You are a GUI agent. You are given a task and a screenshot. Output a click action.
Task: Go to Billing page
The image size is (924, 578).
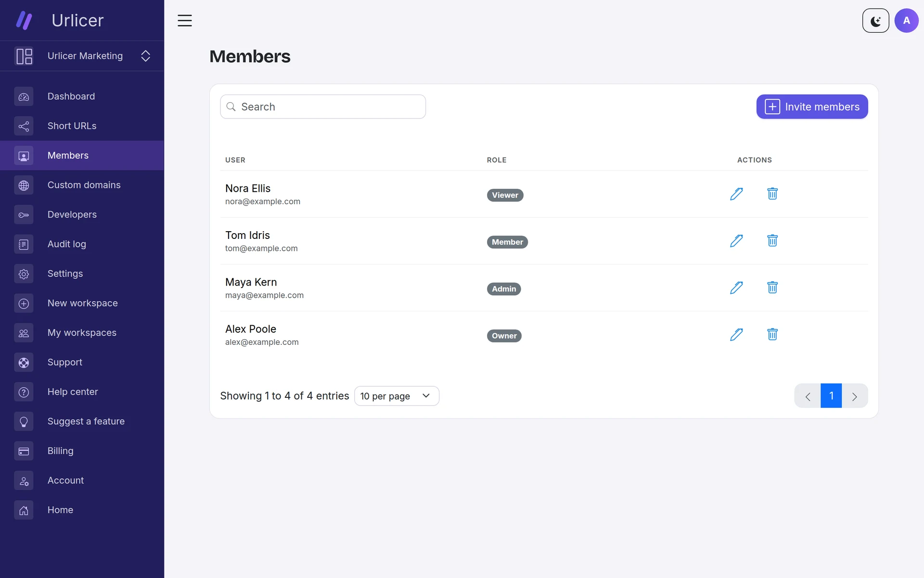[x=82, y=451]
